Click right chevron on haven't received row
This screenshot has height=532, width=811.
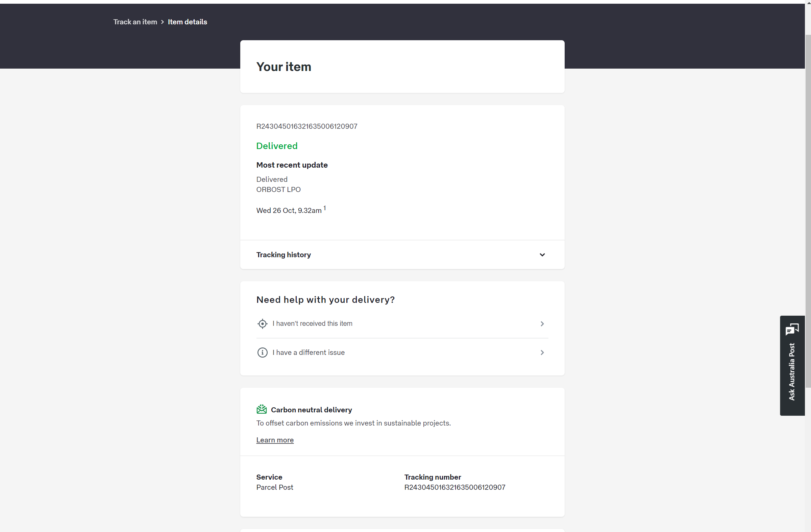pos(542,323)
